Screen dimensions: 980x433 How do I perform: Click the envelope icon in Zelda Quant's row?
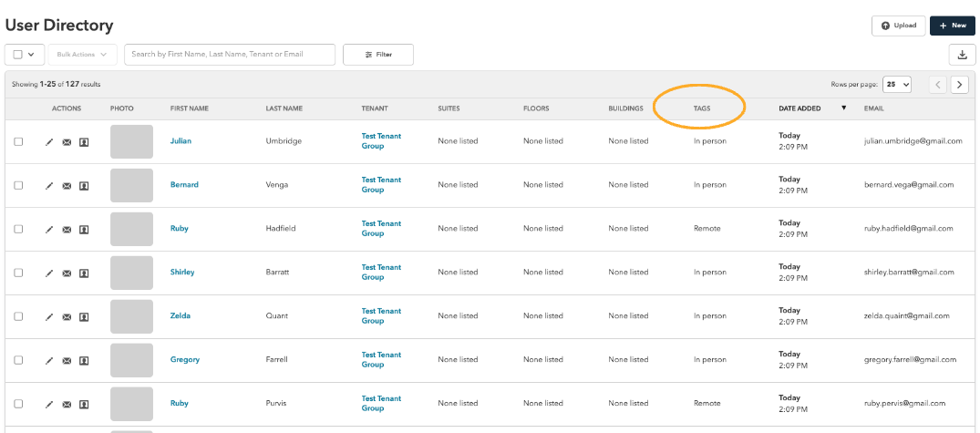67,317
